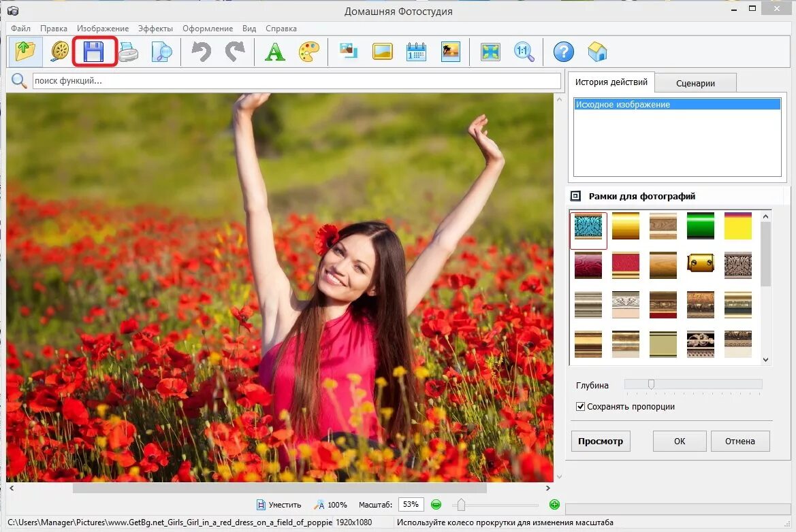Open the Файл menu
This screenshot has height=532, width=796.
tap(21, 29)
